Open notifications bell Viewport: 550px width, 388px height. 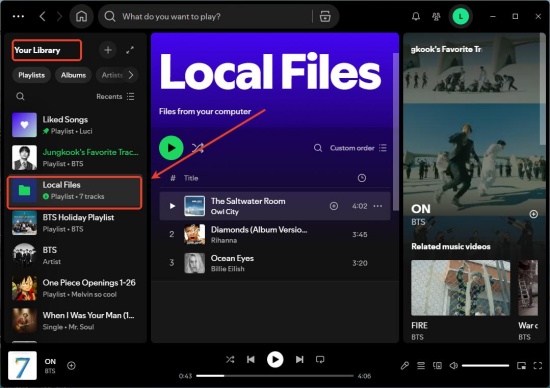click(x=416, y=16)
